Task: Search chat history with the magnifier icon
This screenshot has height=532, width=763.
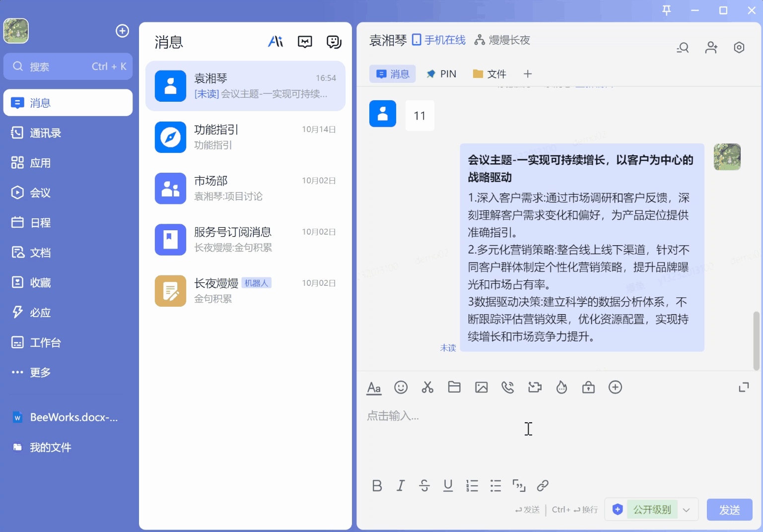Action: pos(683,48)
